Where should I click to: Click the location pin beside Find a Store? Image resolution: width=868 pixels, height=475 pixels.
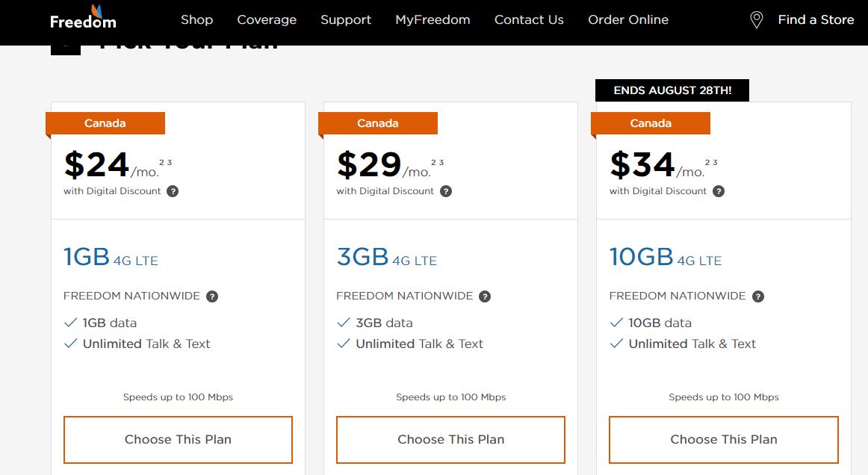(x=756, y=20)
